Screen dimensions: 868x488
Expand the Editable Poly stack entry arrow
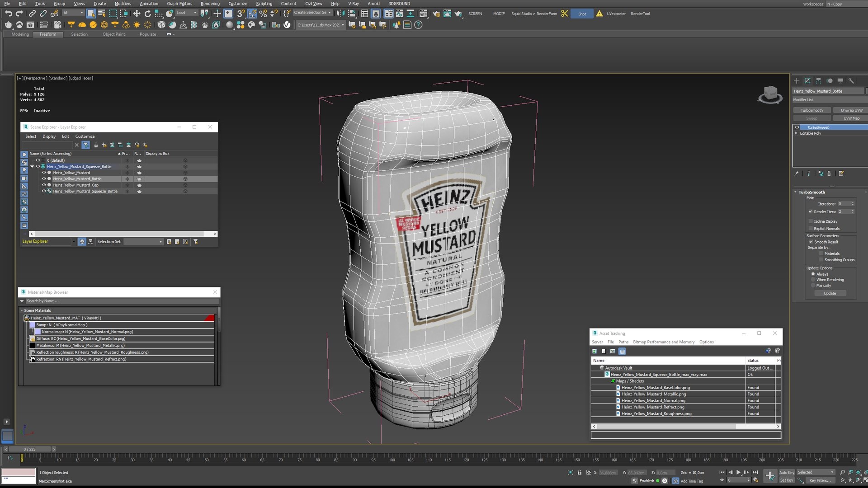(797, 133)
